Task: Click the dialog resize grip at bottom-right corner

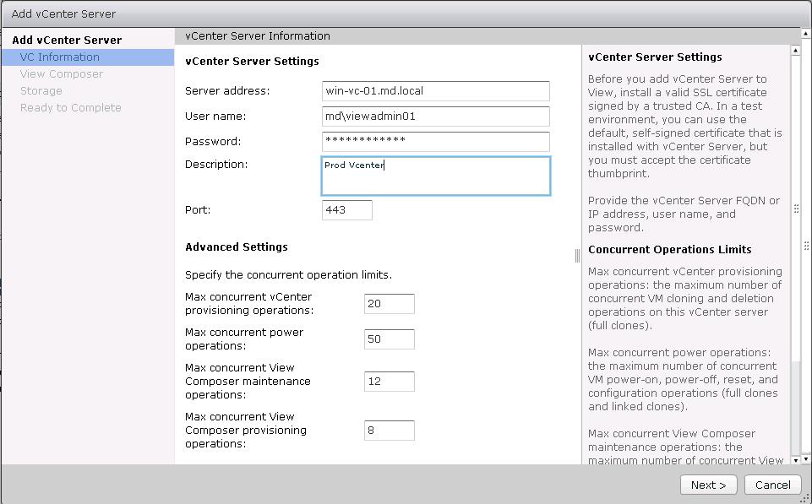Action: (805, 498)
